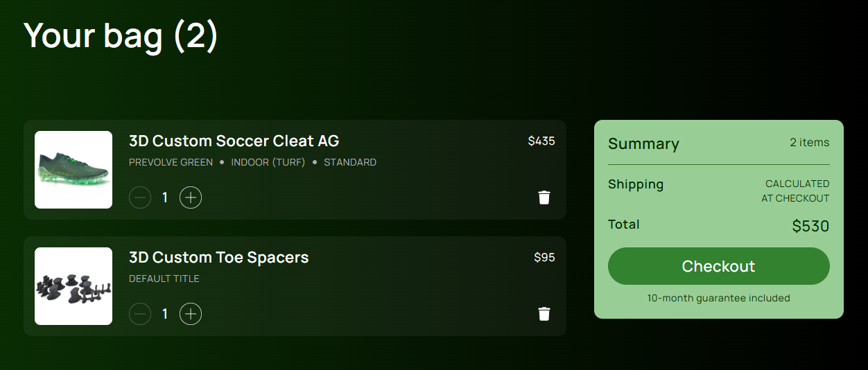
Task: Open the soccer cleat product thumbnail
Action: click(73, 170)
